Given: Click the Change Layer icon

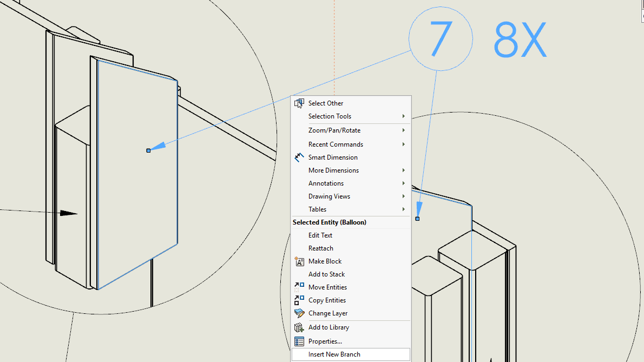Looking at the screenshot, I should pyautogui.click(x=299, y=313).
